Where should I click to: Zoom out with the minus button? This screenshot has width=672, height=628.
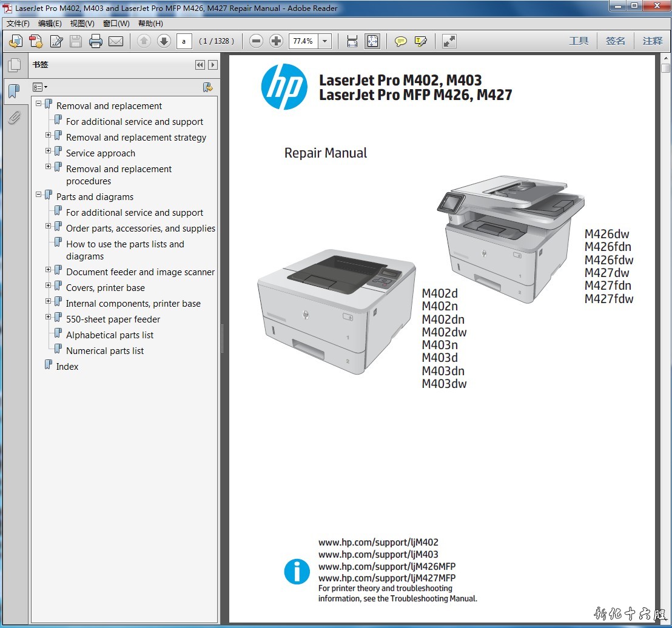257,41
